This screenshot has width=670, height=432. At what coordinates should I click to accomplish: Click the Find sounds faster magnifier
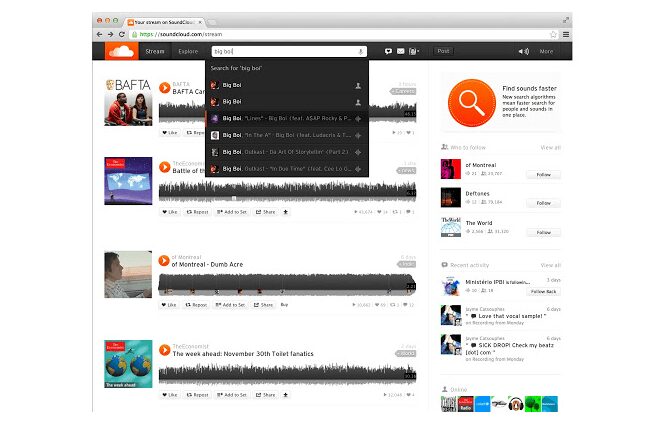click(472, 103)
